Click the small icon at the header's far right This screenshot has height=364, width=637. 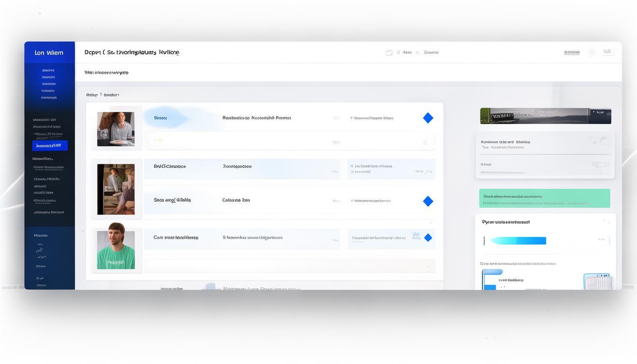pyautogui.click(x=607, y=52)
